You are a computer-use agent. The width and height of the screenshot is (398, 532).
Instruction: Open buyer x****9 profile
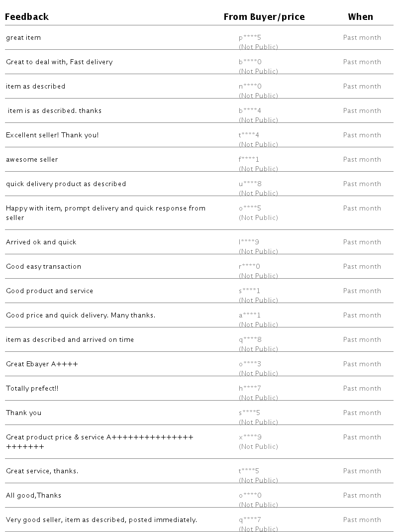click(x=250, y=437)
